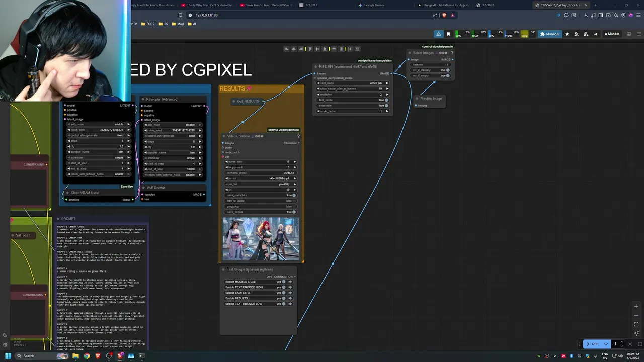Screen dimensions: 644x362
Task: Click the star favorites icon next to Manager
Action: 567,34
